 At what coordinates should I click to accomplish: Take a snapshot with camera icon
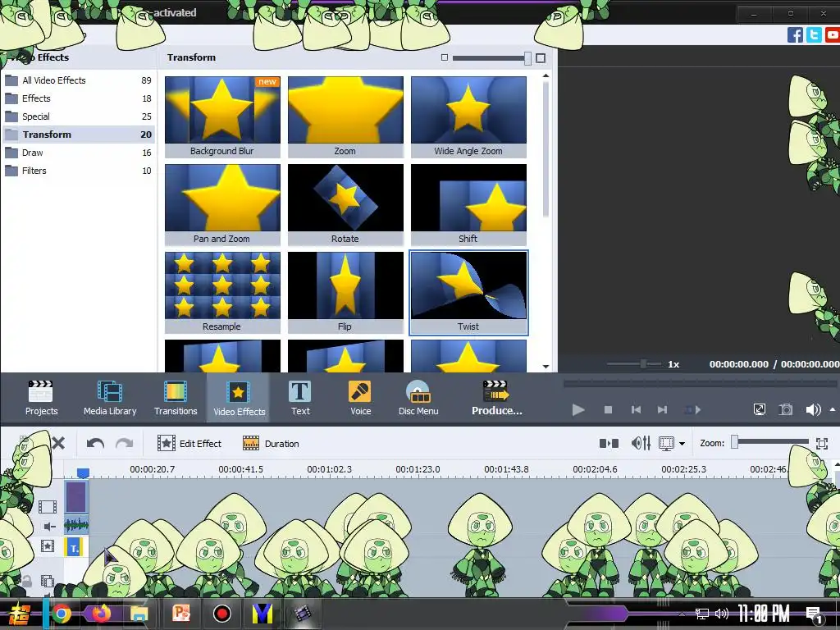pos(785,410)
